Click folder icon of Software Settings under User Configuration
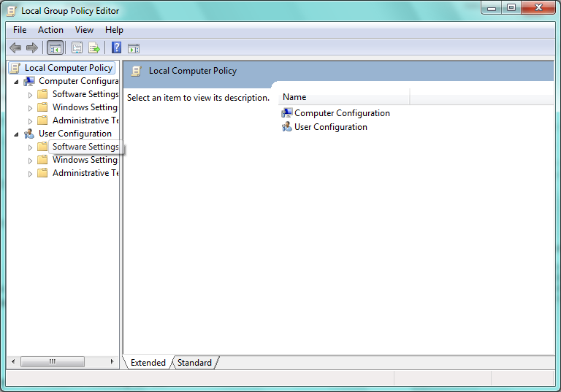This screenshot has width=561, height=392. (42, 147)
